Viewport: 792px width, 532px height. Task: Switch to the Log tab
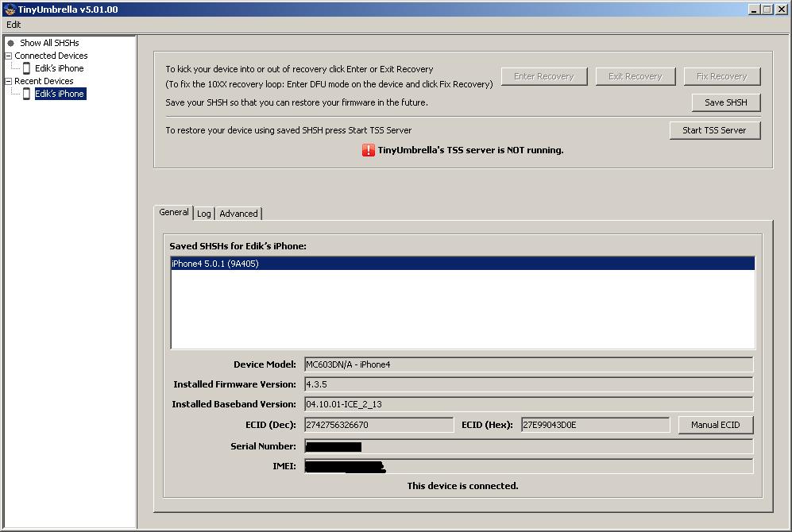[204, 214]
